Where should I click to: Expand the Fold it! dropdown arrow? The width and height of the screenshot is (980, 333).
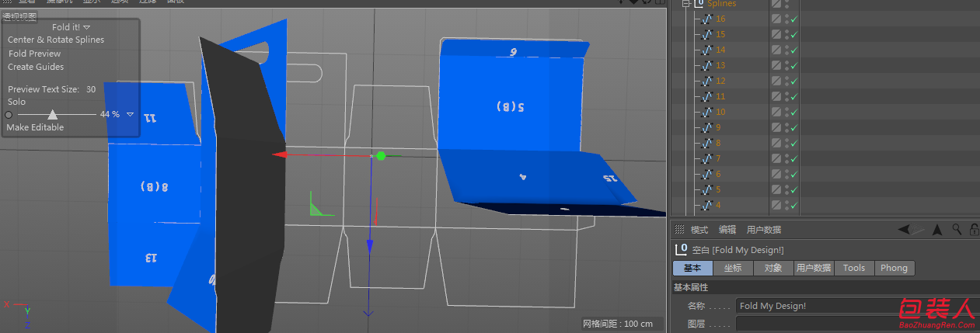pos(87,27)
